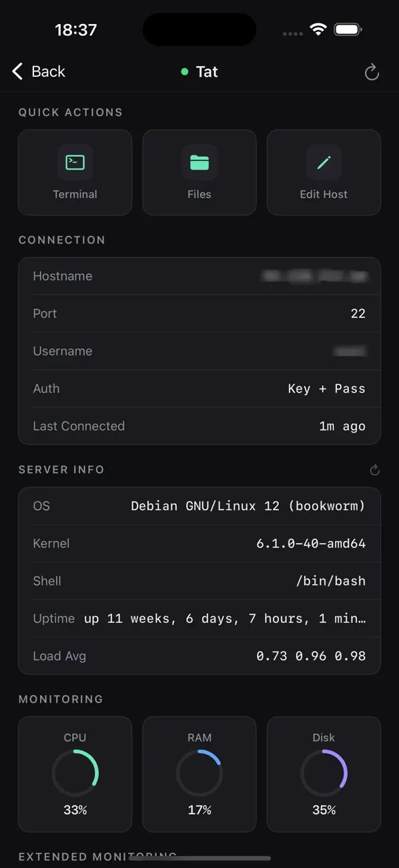Select the Tat host title
The image size is (399, 868).
pyautogui.click(x=207, y=71)
